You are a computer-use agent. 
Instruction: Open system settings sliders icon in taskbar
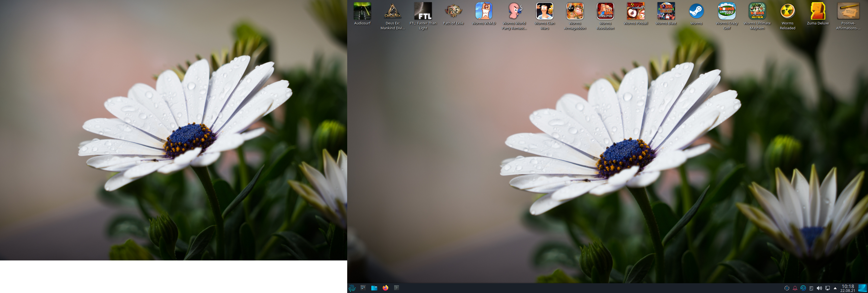coord(363,288)
